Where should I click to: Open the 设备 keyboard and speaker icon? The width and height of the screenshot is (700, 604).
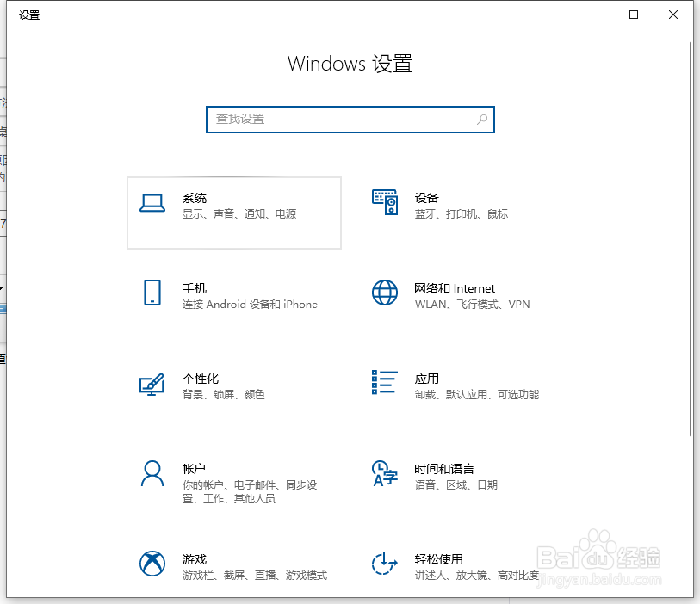point(385,202)
